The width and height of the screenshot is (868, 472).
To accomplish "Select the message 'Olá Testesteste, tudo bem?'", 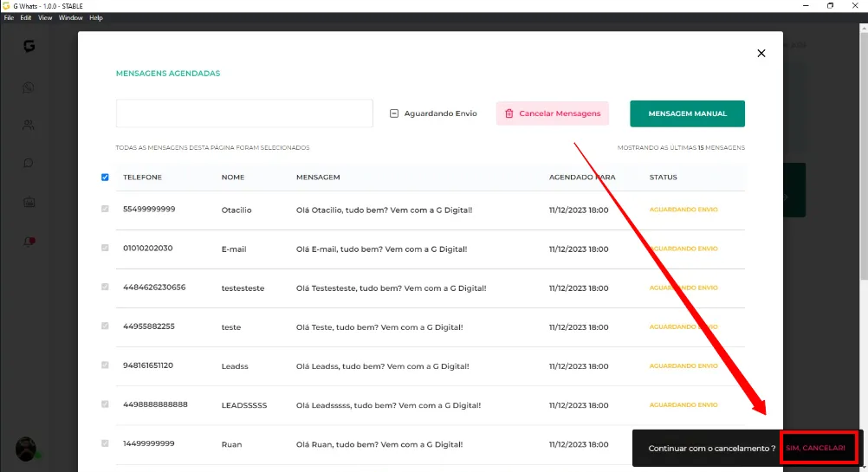I will (349, 288).
